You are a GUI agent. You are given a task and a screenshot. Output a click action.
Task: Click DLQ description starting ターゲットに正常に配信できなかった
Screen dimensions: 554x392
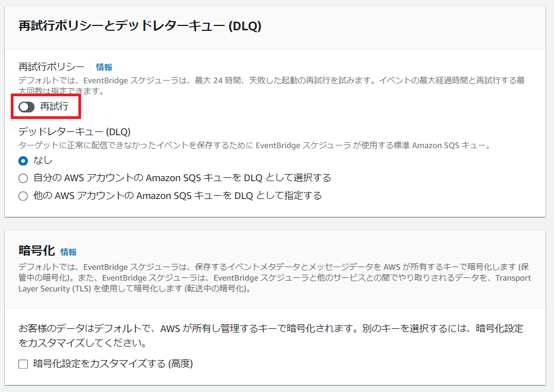[254, 145]
